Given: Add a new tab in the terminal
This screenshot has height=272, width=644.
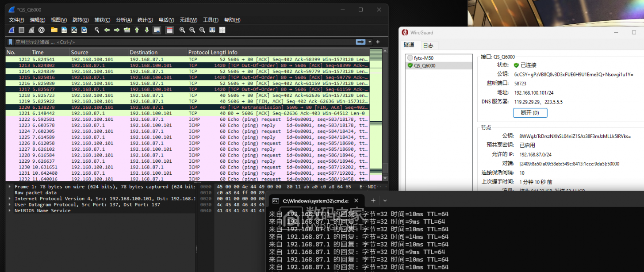Looking at the screenshot, I should [372, 201].
